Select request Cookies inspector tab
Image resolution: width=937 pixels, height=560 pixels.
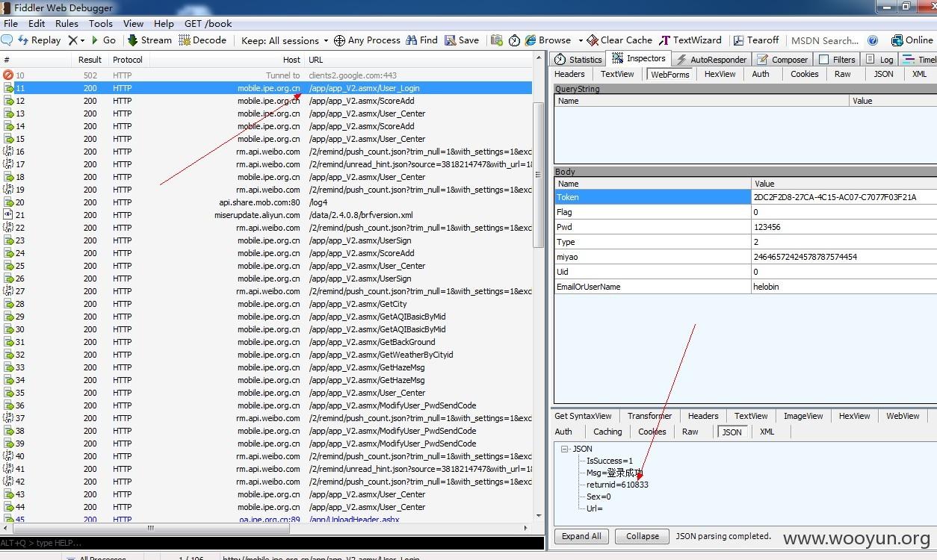805,74
